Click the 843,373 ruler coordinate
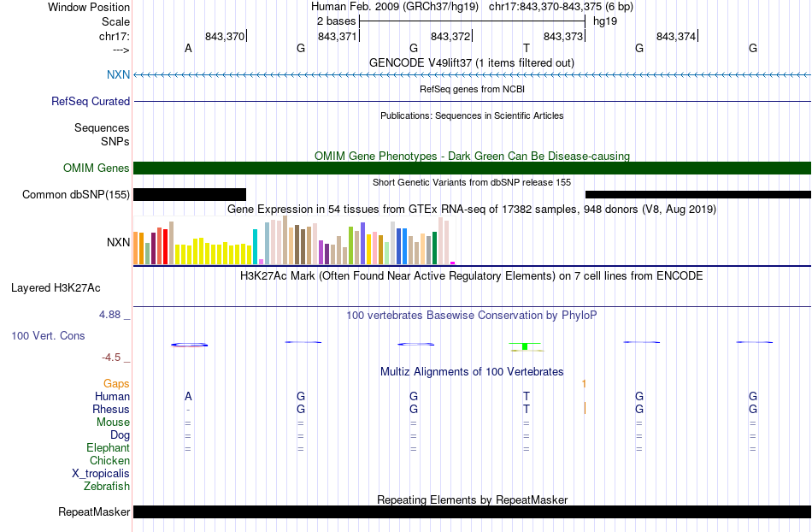 coord(563,36)
